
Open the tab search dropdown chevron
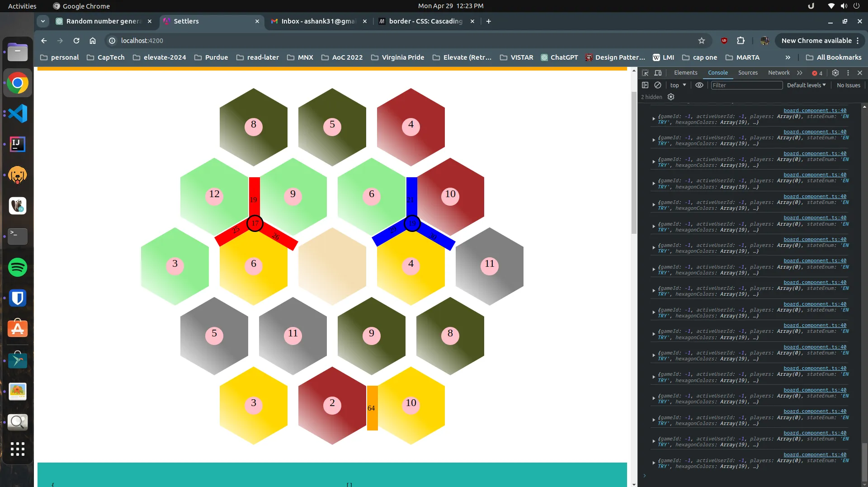(42, 21)
